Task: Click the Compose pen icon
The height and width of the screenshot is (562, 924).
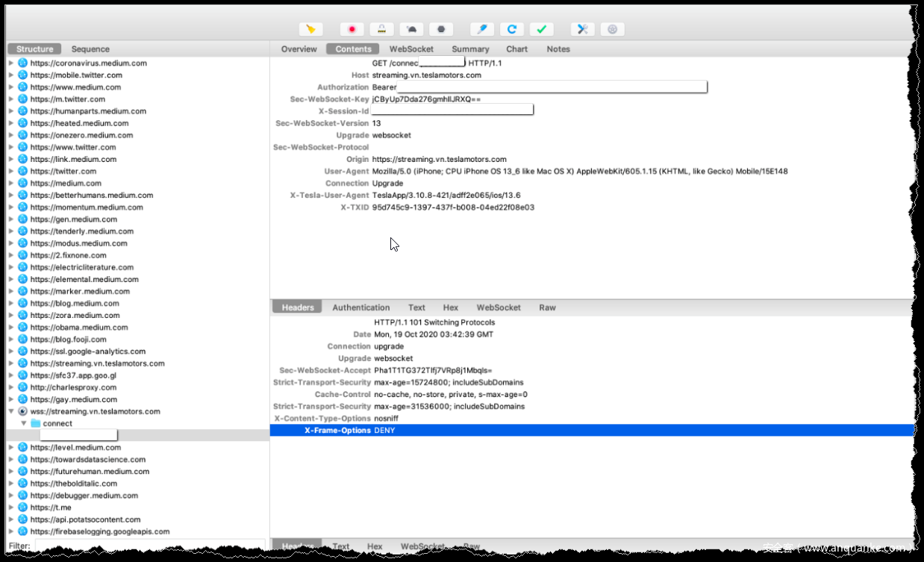Action: [x=482, y=29]
